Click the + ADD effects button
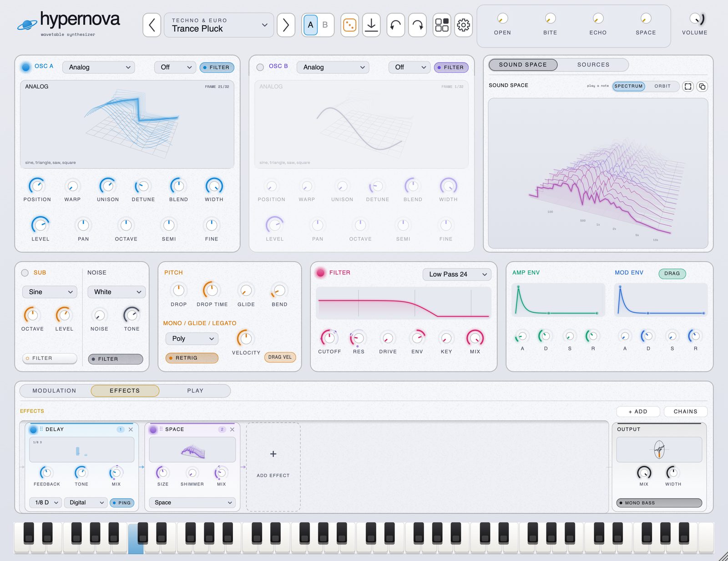728x561 pixels. [638, 411]
